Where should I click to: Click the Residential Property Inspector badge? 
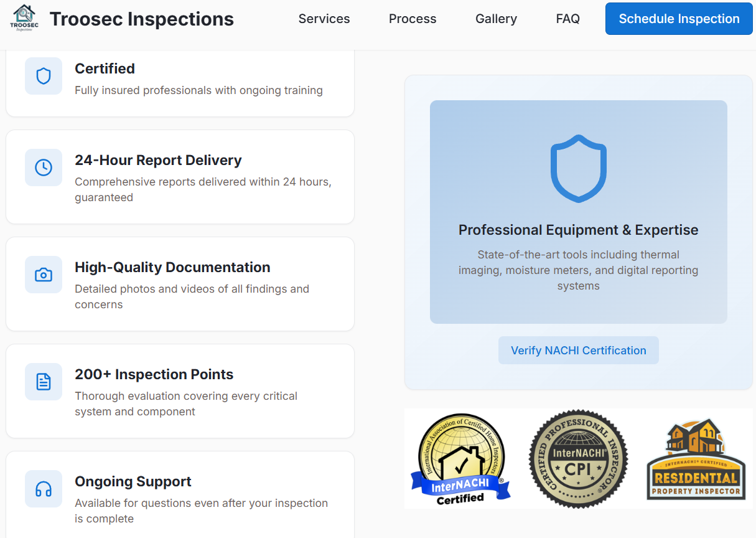tap(696, 460)
